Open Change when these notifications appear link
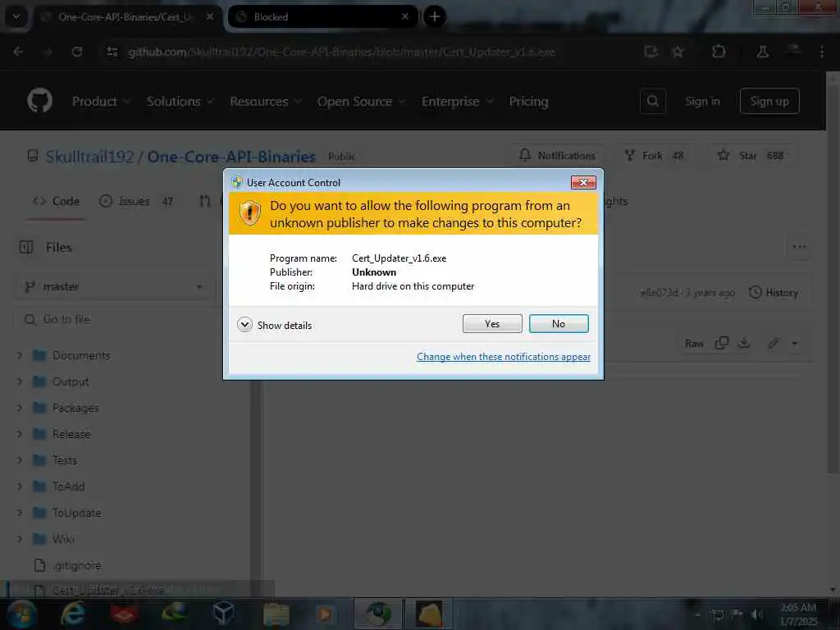The width and height of the screenshot is (840, 630). tap(504, 357)
